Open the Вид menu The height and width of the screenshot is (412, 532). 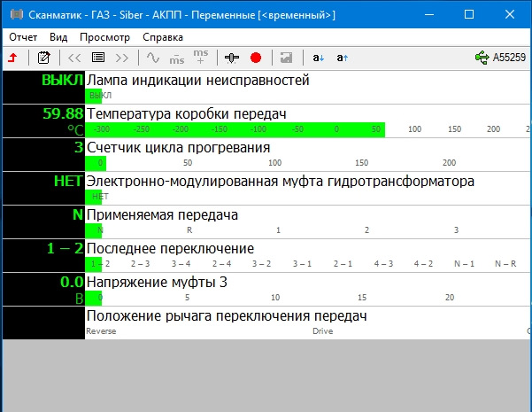[58, 37]
